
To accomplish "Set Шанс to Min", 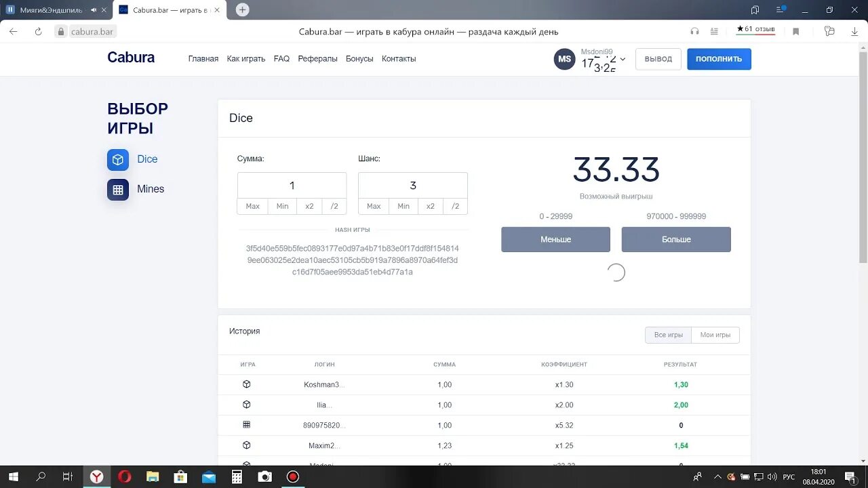I will pyautogui.click(x=403, y=206).
